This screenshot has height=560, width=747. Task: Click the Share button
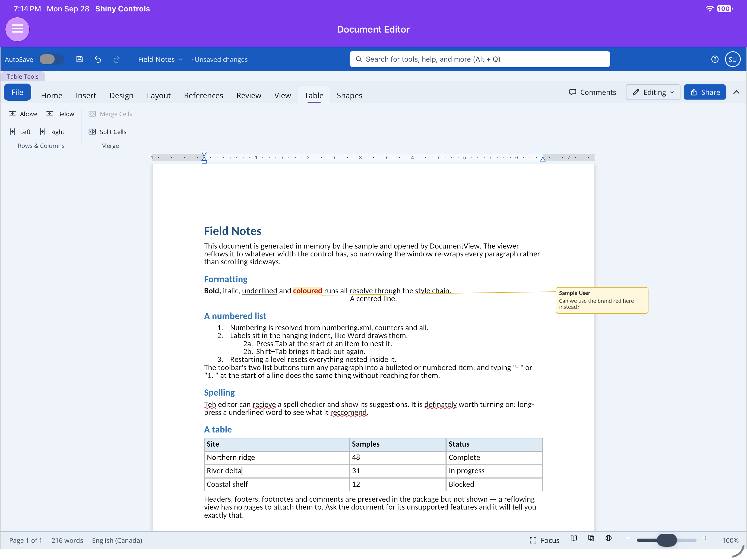(x=705, y=92)
